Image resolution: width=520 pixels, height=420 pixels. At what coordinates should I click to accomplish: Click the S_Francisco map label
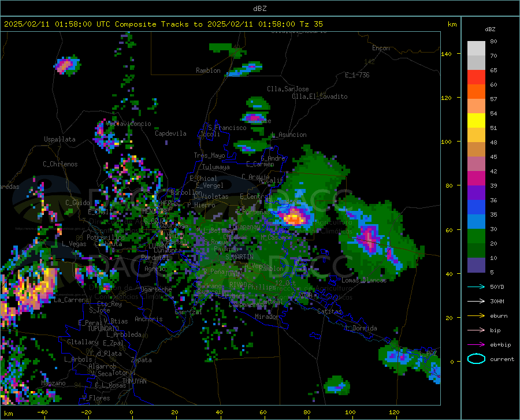point(227,128)
